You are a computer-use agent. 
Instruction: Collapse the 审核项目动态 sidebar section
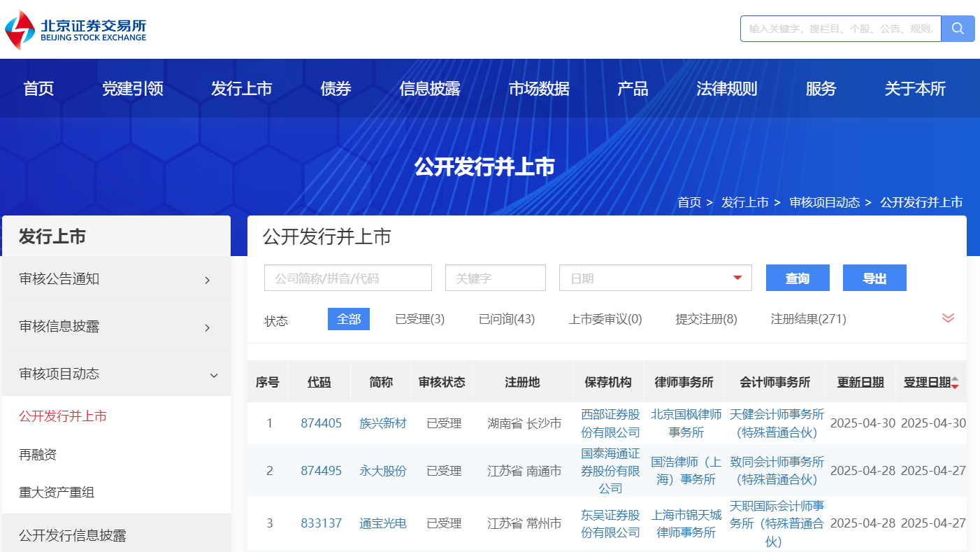(x=115, y=374)
